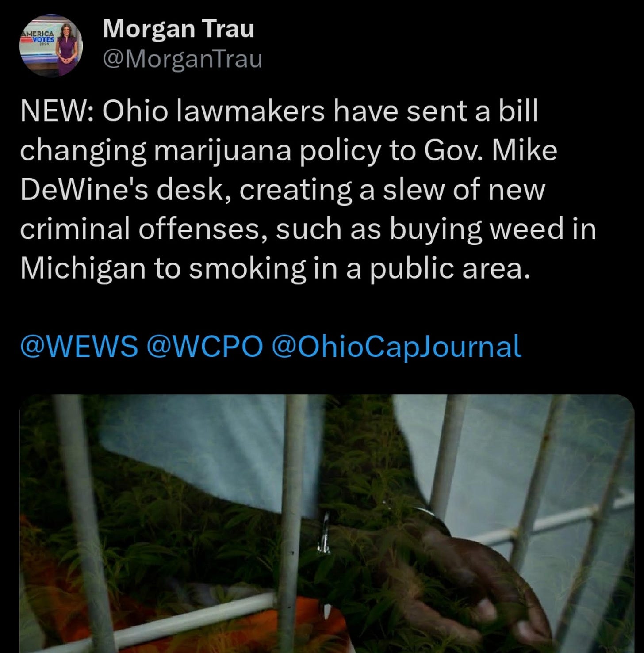Click the center metal bar in photo

[x=294, y=523]
